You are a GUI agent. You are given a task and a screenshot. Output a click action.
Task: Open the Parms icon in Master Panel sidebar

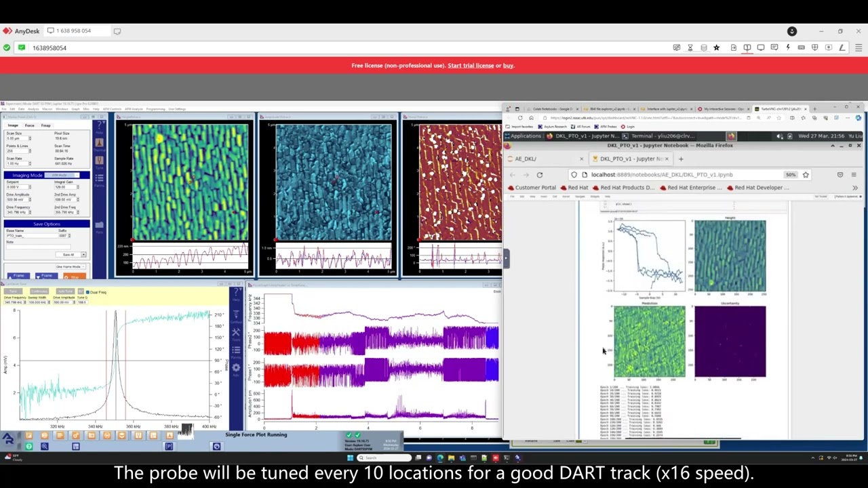tap(100, 178)
